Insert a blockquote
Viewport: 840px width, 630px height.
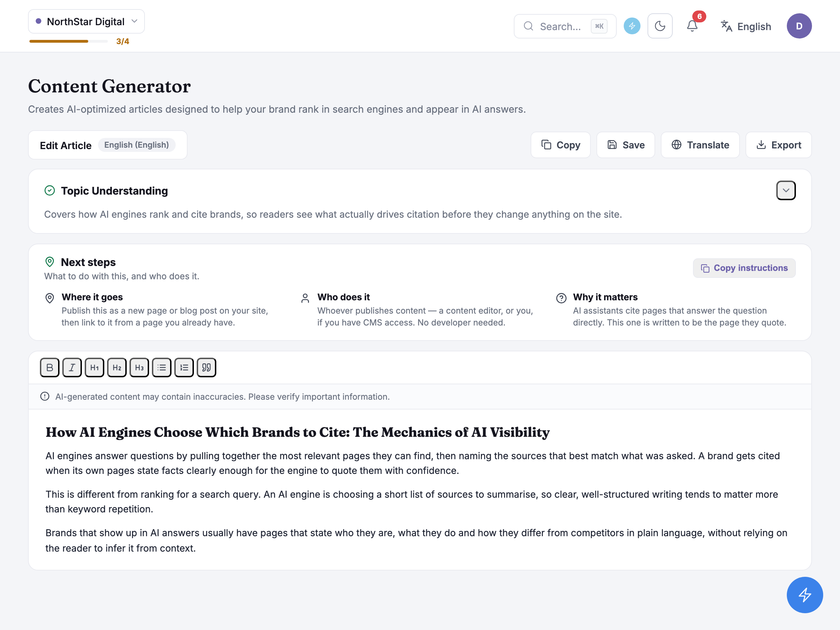(x=206, y=367)
